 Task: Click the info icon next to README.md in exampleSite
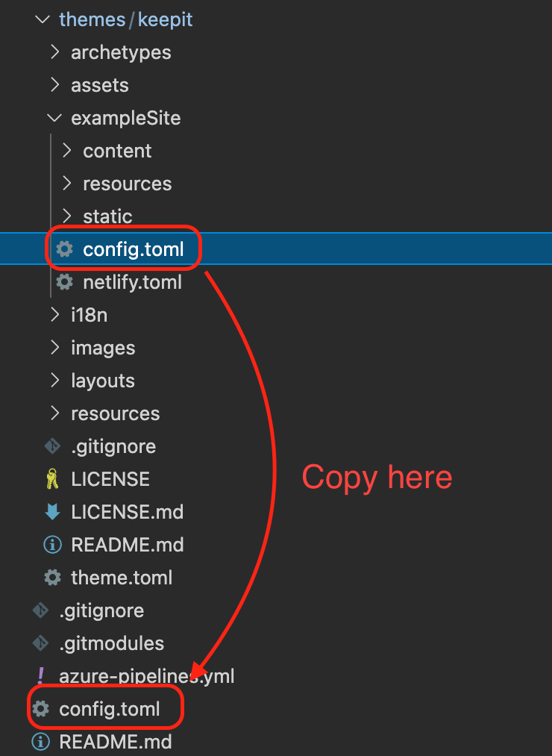pyautogui.click(x=52, y=544)
